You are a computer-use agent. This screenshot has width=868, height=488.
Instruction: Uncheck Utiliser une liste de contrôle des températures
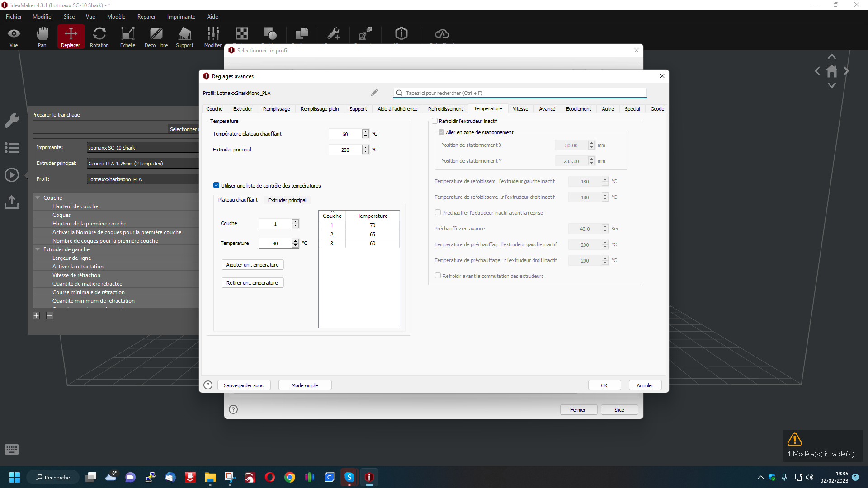click(216, 185)
